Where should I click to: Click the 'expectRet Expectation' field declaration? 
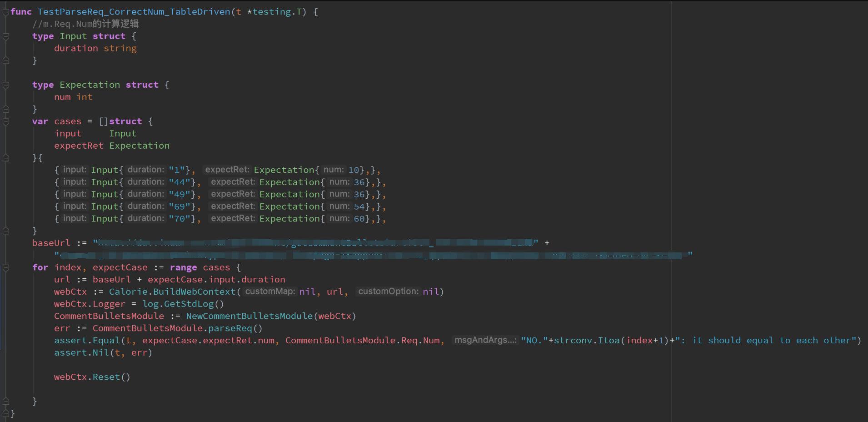[112, 146]
